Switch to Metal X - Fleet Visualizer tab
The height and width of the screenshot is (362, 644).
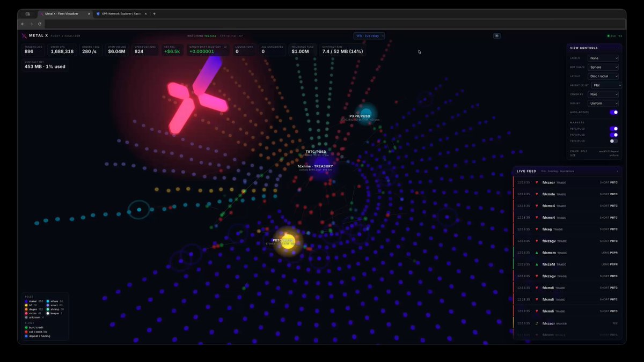64,13
